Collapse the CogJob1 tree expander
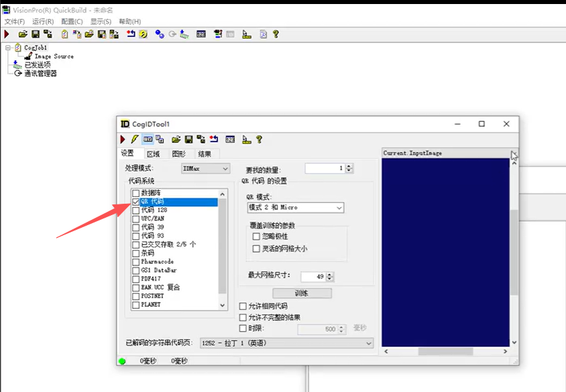The width and height of the screenshot is (566, 392). [x=8, y=48]
